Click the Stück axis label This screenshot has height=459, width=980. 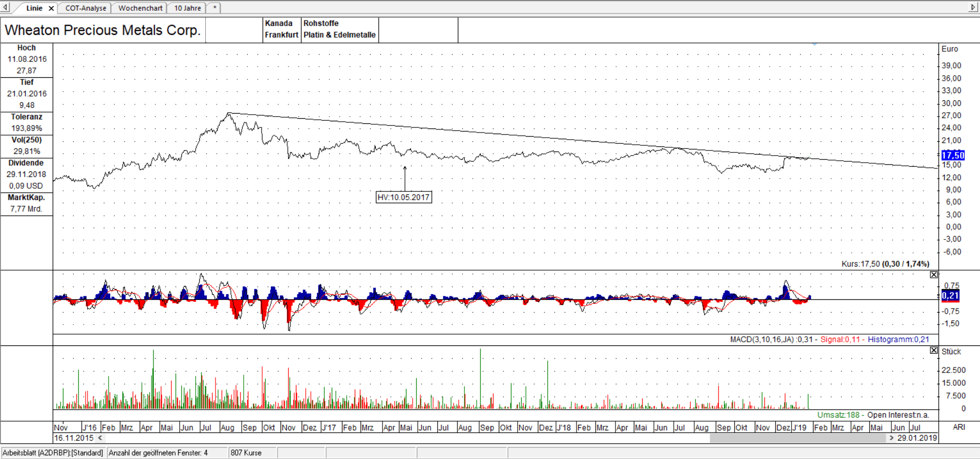(x=951, y=352)
